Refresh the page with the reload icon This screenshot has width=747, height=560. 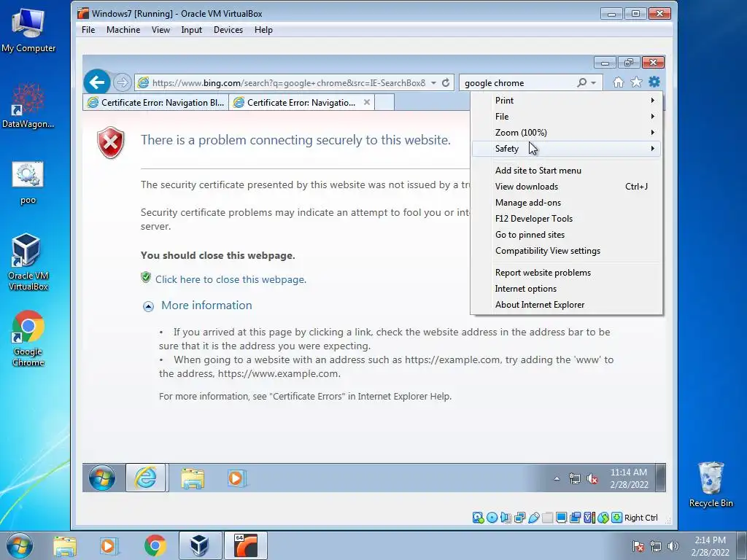click(x=446, y=83)
